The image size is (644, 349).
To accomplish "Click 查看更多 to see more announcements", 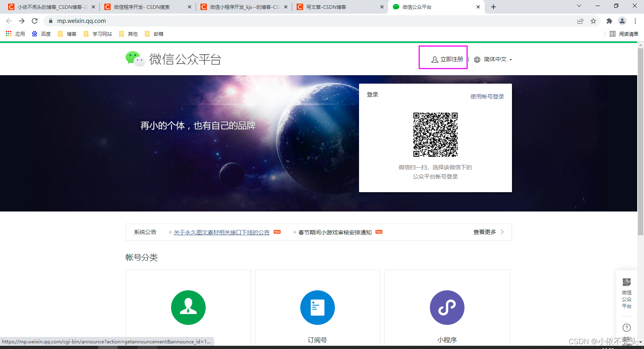I will (489, 232).
